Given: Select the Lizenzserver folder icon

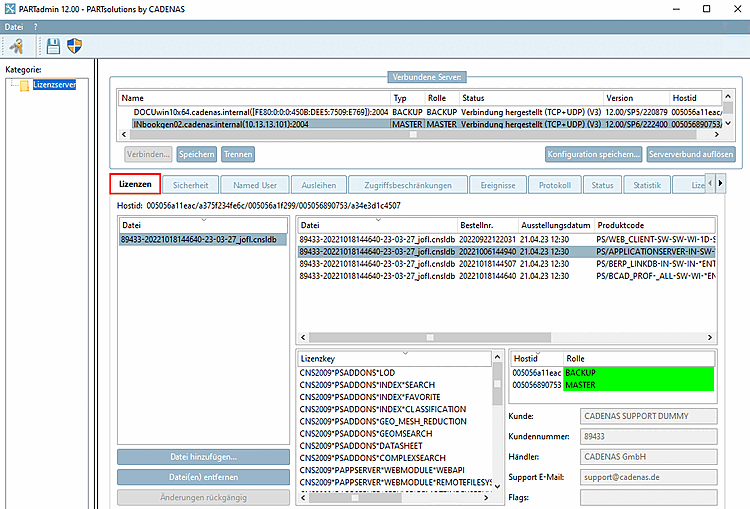Looking at the screenshot, I should [x=24, y=86].
